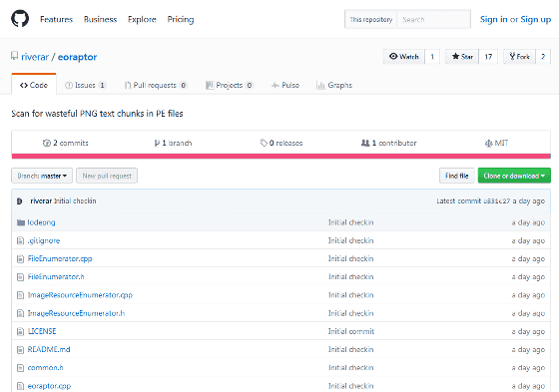Switch to the Pull requests tab

pos(156,85)
